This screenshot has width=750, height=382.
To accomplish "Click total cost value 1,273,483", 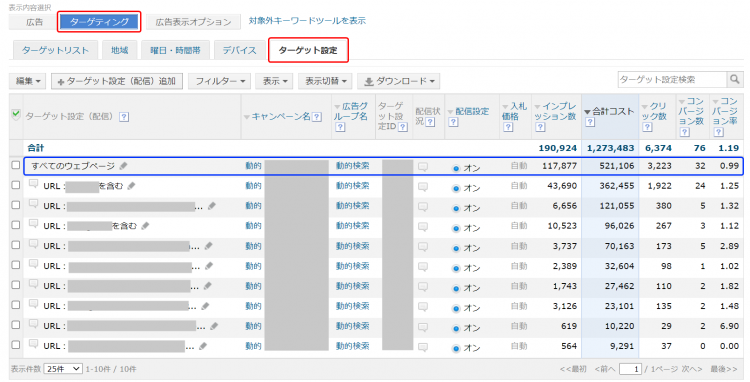I will click(x=611, y=148).
